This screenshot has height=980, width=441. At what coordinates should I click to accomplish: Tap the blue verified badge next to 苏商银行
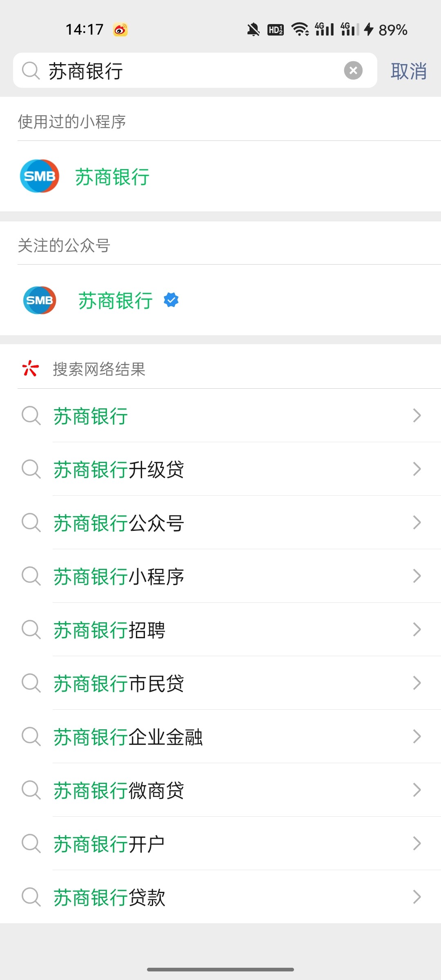171,300
